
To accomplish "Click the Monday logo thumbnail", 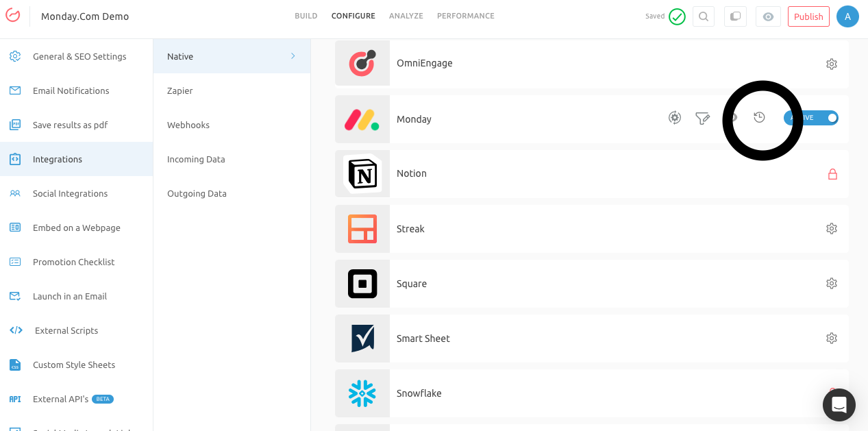I will (x=362, y=119).
